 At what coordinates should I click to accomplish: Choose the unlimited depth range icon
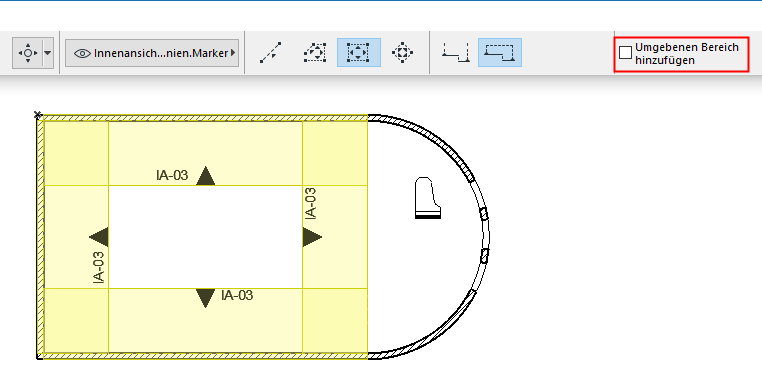click(456, 53)
